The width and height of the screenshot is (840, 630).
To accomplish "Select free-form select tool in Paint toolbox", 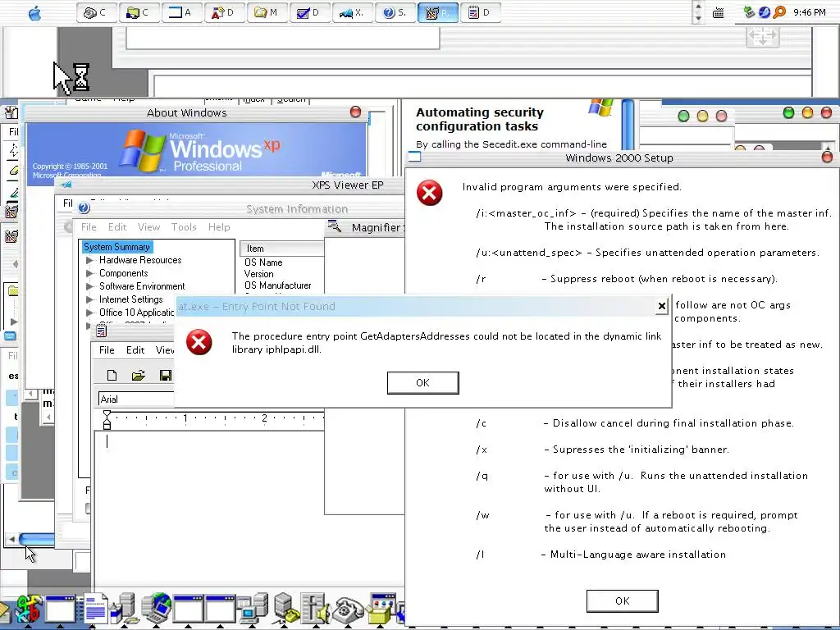I will 12,151.
